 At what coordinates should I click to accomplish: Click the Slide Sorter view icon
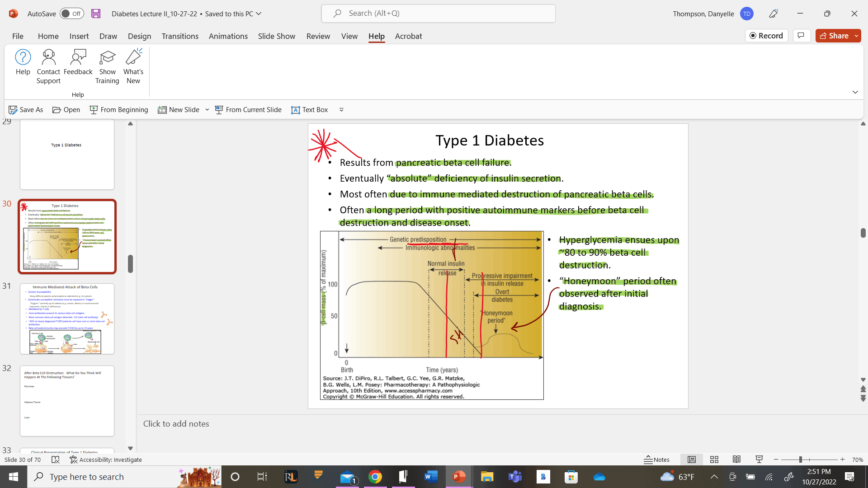(714, 460)
